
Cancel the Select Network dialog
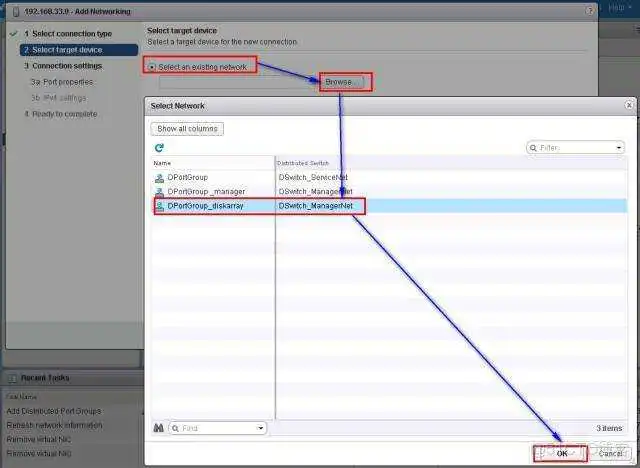610,453
